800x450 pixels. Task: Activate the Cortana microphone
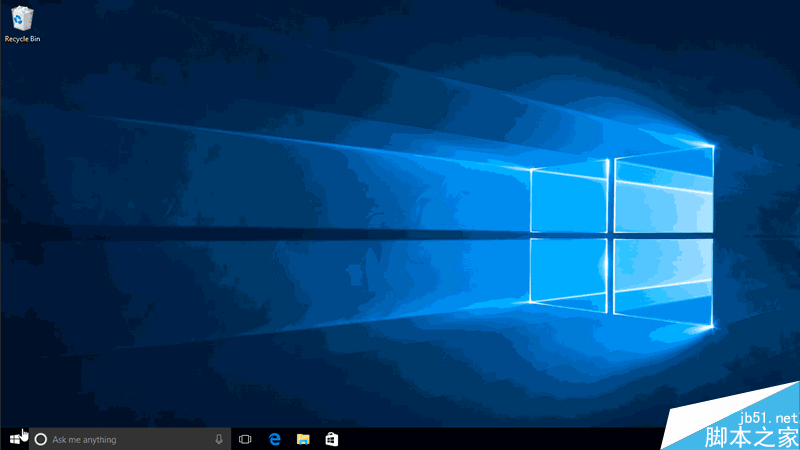[x=219, y=439]
